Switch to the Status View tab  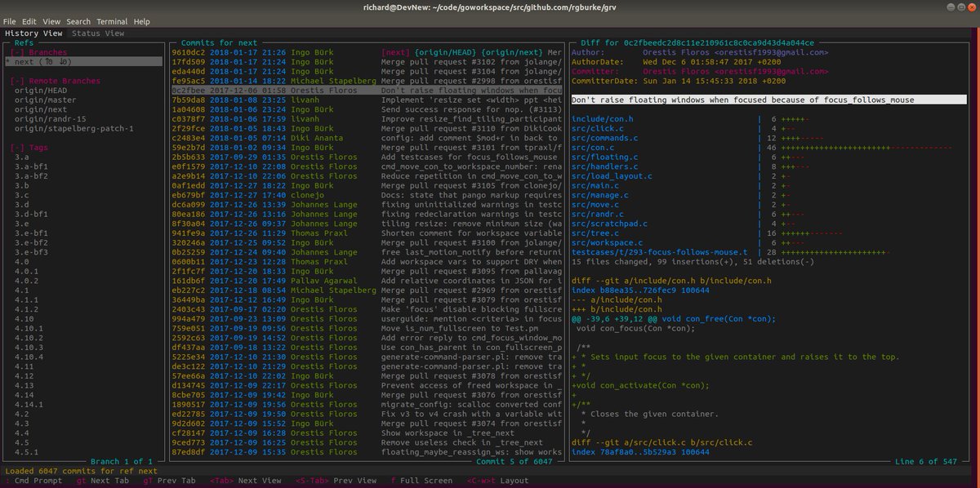(x=98, y=33)
